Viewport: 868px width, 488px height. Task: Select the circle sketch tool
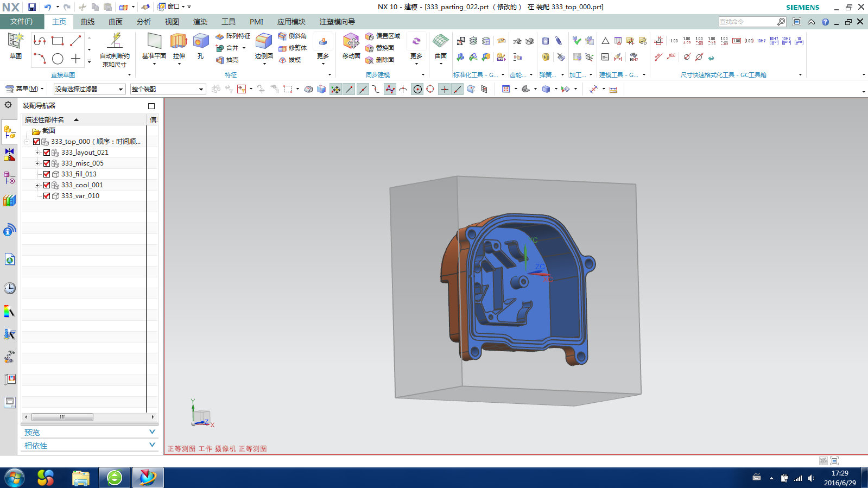pyautogui.click(x=58, y=59)
